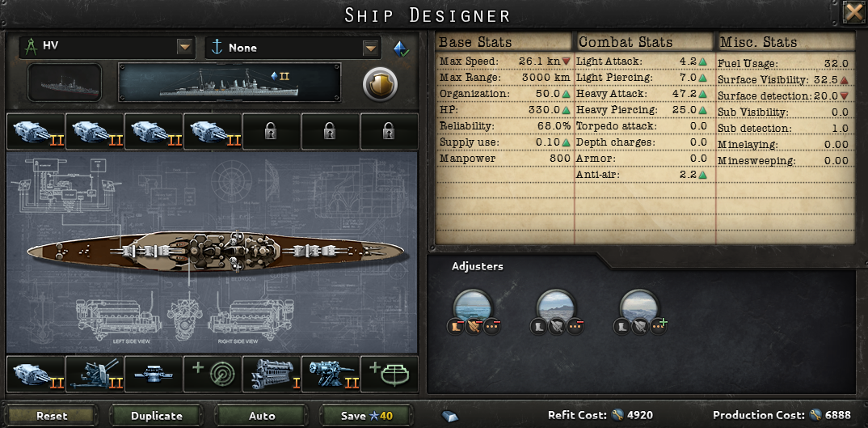Add a radar module in empty slot

(x=213, y=375)
